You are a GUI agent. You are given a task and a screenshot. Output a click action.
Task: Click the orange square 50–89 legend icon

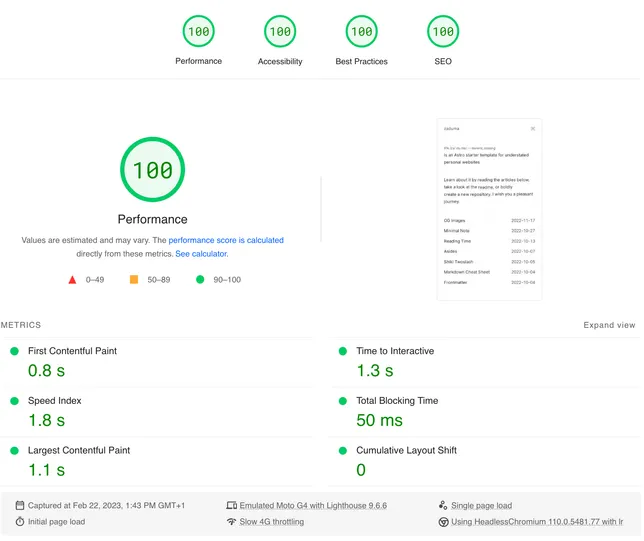(134, 280)
